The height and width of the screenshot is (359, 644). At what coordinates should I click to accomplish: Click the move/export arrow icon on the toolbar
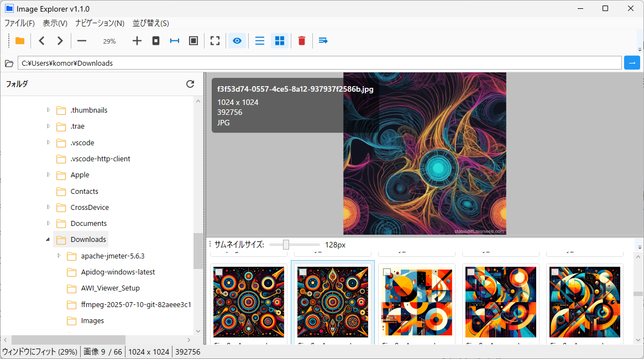pos(323,40)
